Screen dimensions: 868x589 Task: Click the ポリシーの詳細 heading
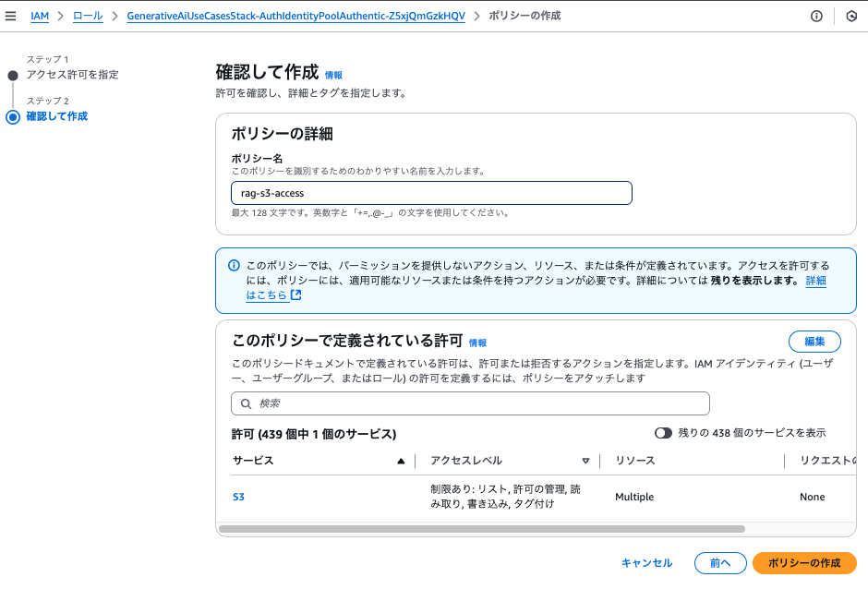282,134
